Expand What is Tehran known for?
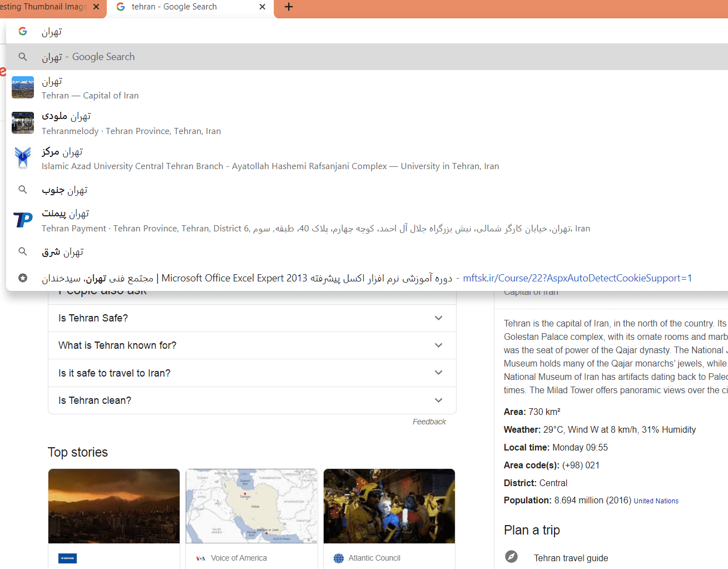This screenshot has height=569, width=728. pyautogui.click(x=252, y=345)
